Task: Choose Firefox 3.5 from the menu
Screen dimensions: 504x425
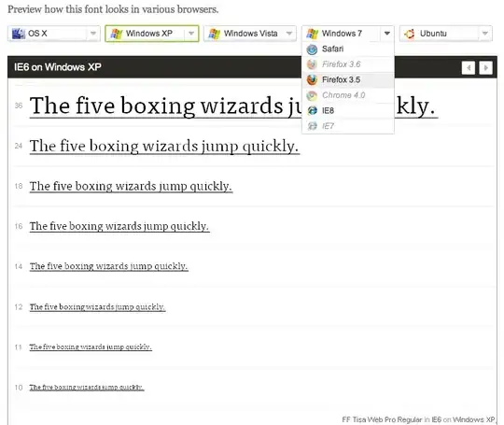Action: pyautogui.click(x=348, y=79)
